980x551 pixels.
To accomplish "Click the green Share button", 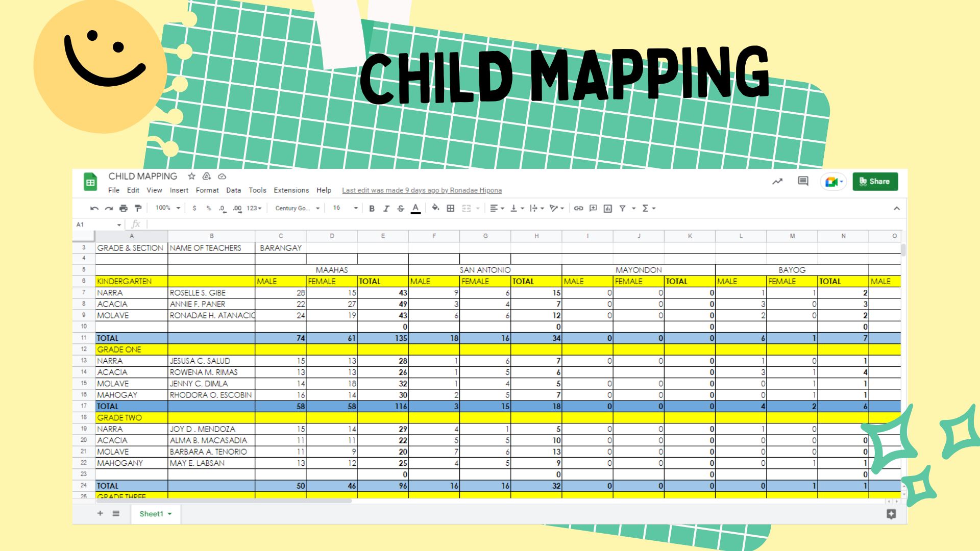I will [x=875, y=181].
